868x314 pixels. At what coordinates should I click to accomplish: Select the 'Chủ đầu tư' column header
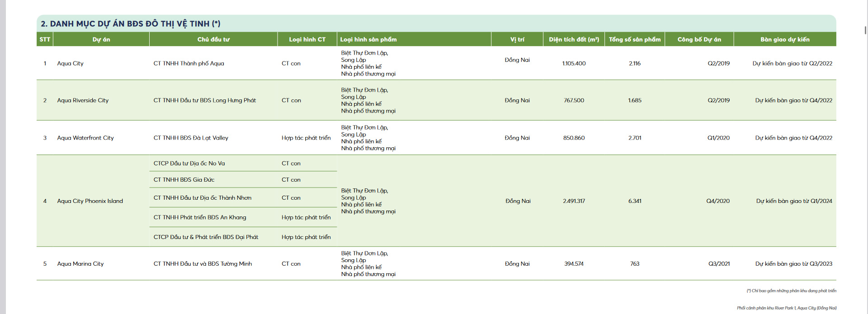(x=213, y=39)
